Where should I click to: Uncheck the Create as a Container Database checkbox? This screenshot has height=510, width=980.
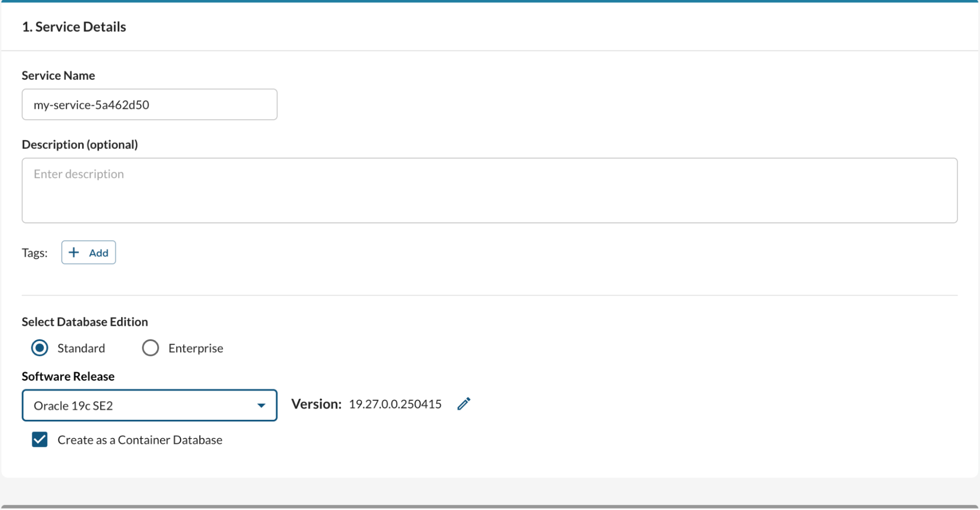click(40, 439)
